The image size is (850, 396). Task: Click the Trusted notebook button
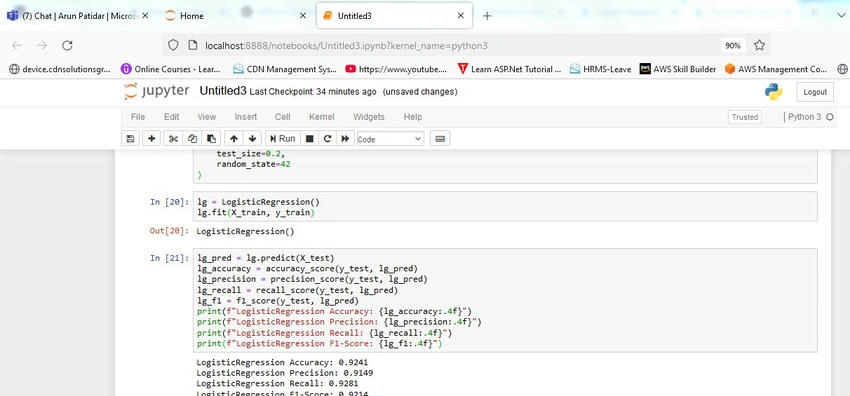point(745,117)
